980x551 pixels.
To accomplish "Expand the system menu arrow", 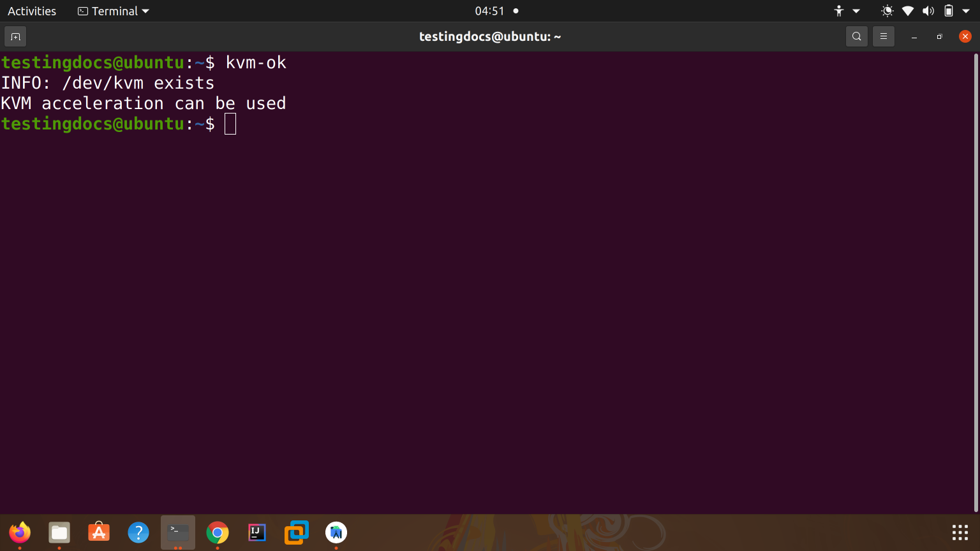I will pyautogui.click(x=966, y=11).
